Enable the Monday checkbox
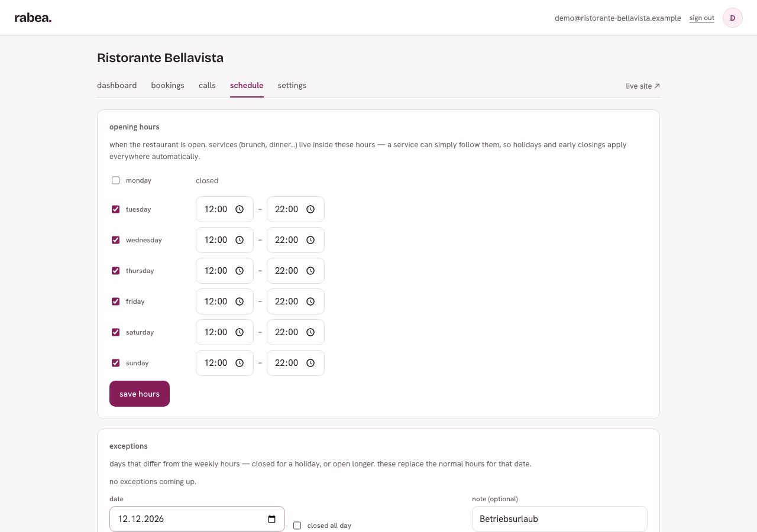This screenshot has height=532, width=757. (x=116, y=180)
